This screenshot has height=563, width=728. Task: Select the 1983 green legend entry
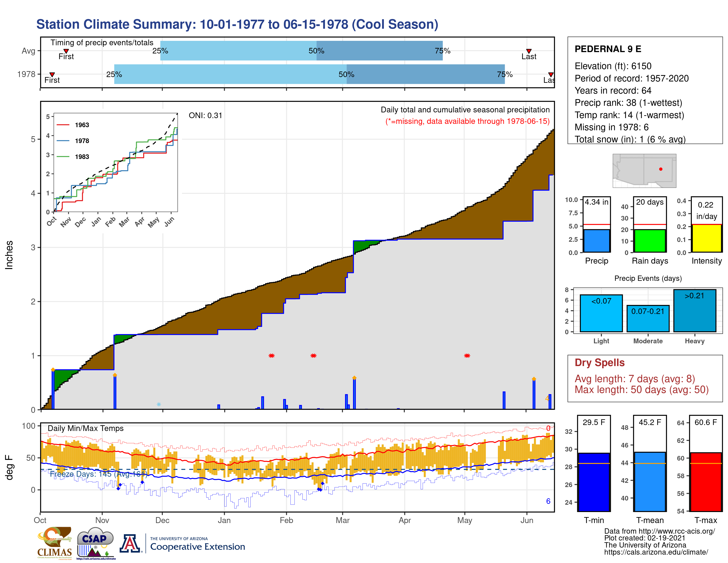(x=73, y=157)
